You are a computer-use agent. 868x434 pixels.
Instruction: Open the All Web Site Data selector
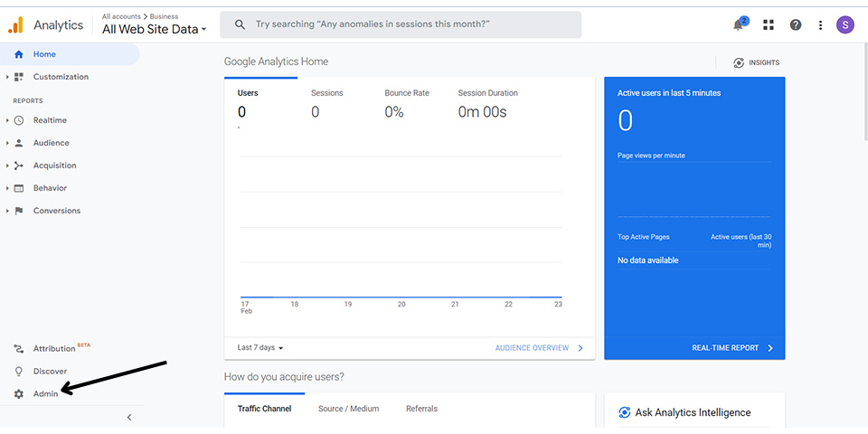coord(154,29)
